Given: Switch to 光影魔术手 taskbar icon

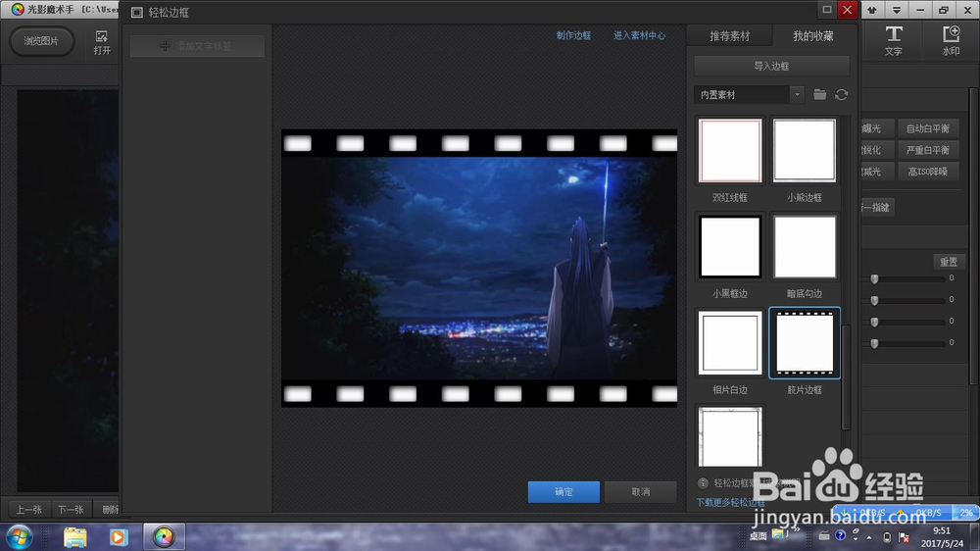Looking at the screenshot, I should [164, 537].
